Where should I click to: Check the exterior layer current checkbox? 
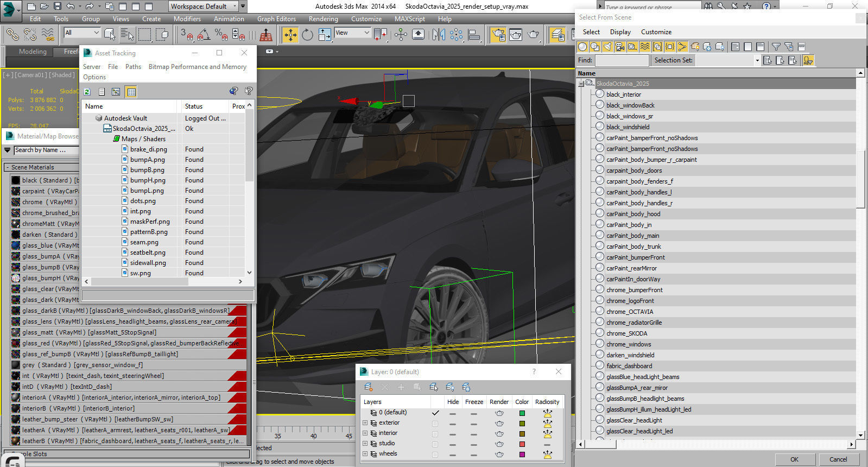coord(435,424)
